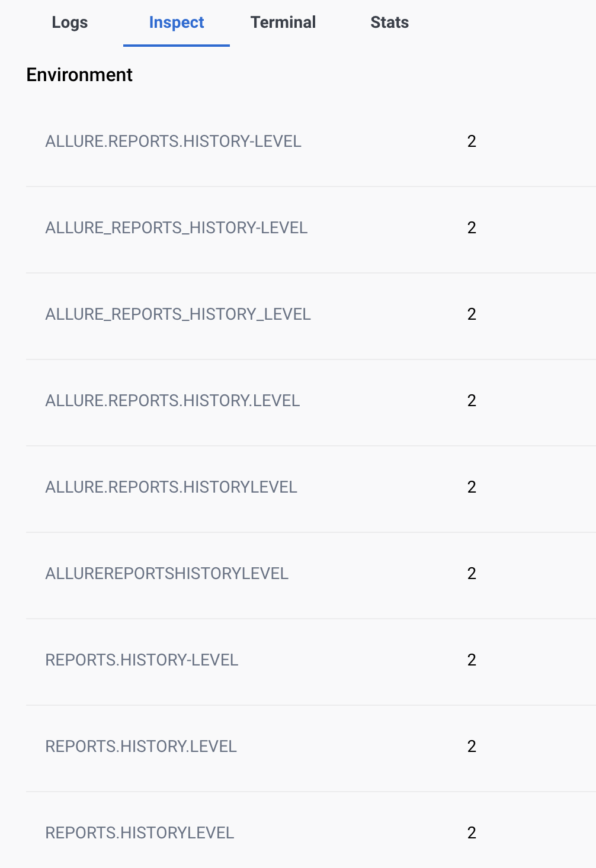Viewport: 596px width, 868px height.
Task: Select the Inspect tab
Action: [177, 22]
